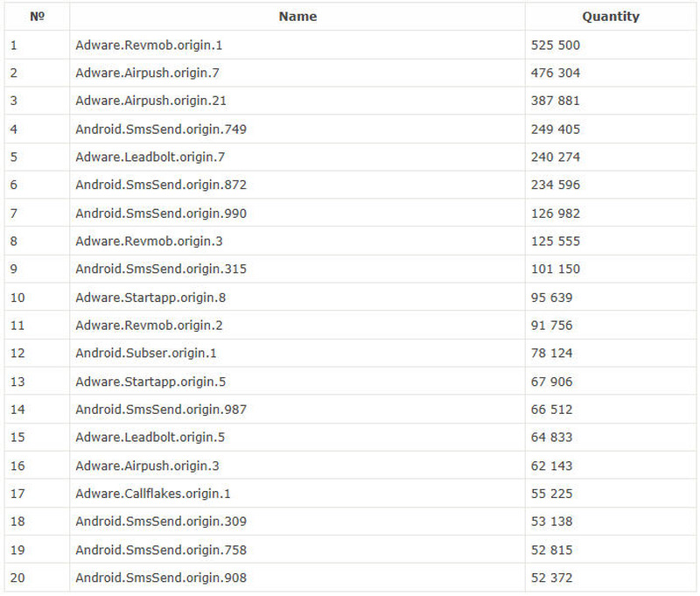
Task: Click the Quantity column header
Action: pos(610,17)
